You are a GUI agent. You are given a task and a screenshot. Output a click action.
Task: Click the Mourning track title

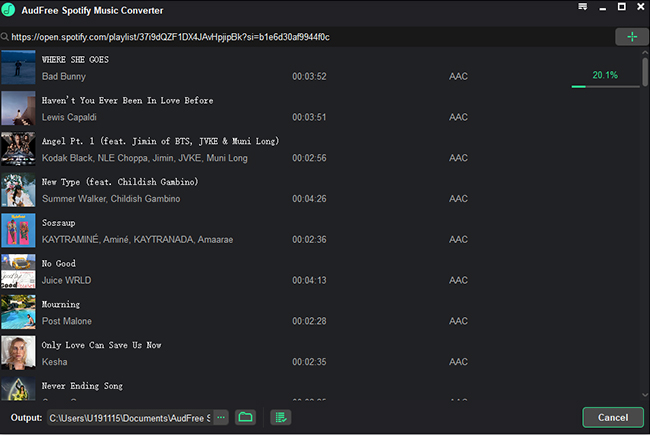point(61,304)
